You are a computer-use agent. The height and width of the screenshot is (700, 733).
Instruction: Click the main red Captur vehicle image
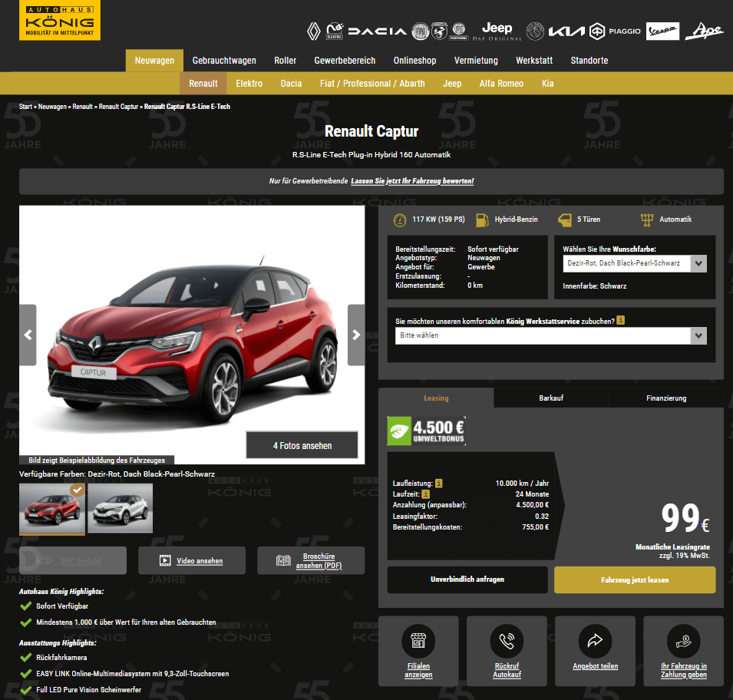(x=192, y=335)
